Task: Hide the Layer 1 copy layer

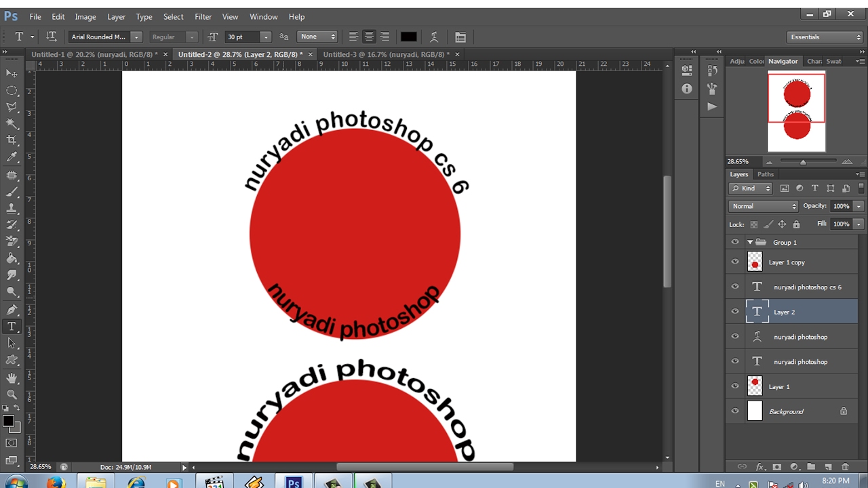Action: tap(735, 262)
